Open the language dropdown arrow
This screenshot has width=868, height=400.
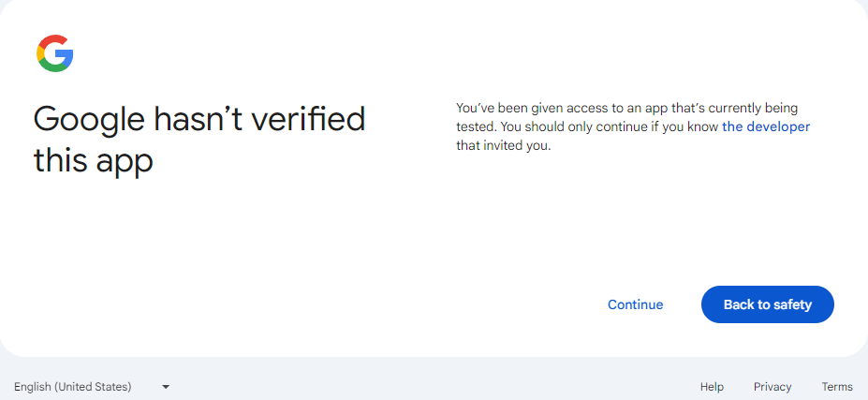click(x=166, y=387)
